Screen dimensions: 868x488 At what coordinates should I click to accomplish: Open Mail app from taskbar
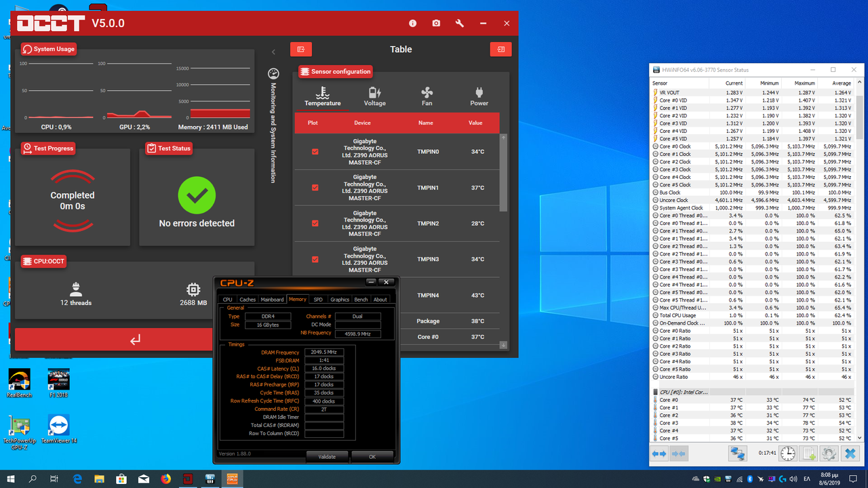click(x=144, y=479)
